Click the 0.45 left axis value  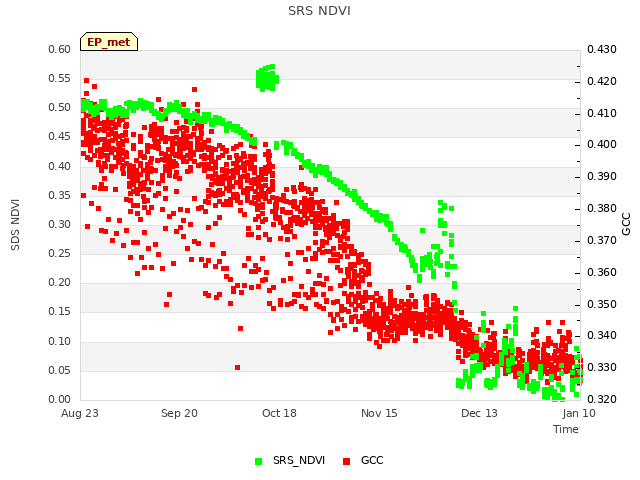(60, 136)
